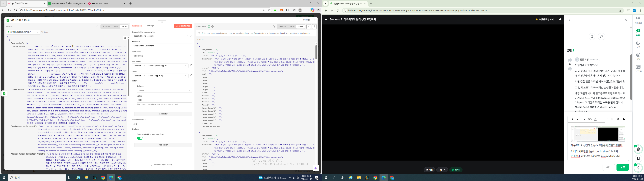Search the OUTPUT data with magnifier icon
The height and width of the screenshot is (181, 644).
274,26
